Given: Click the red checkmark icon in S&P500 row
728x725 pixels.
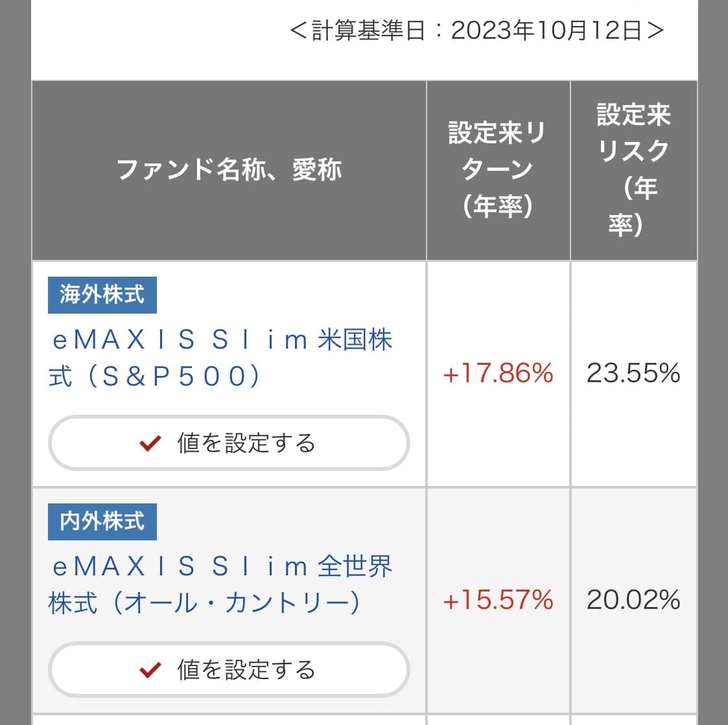Looking at the screenshot, I should 150,443.
